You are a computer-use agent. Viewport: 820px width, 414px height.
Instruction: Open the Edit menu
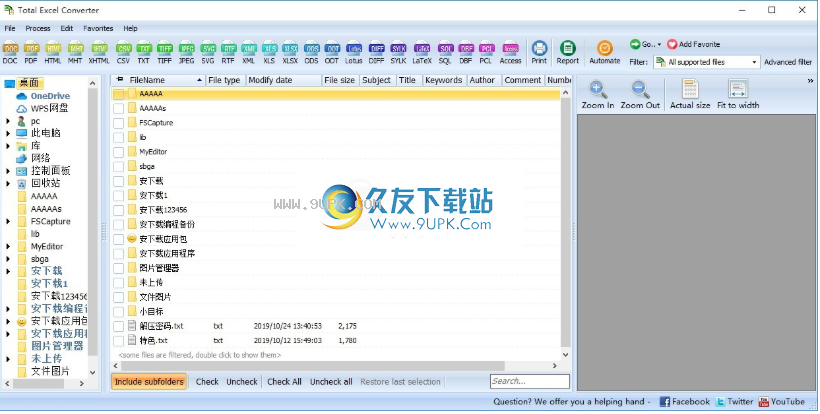(66, 28)
